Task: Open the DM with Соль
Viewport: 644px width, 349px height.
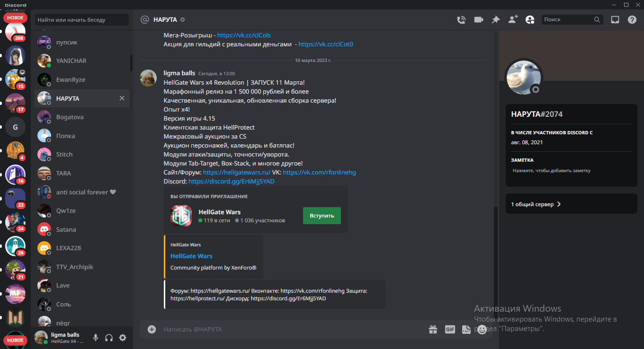Action: [x=82, y=304]
